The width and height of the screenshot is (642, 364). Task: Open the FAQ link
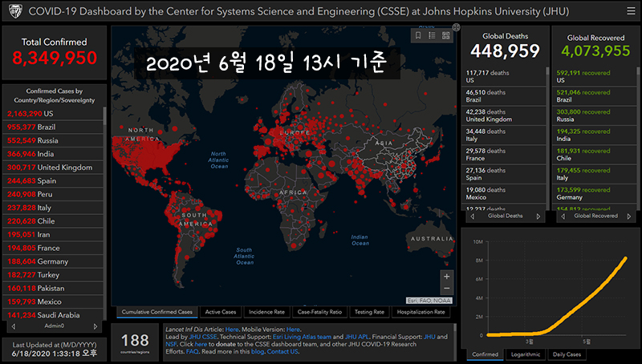[x=192, y=351]
